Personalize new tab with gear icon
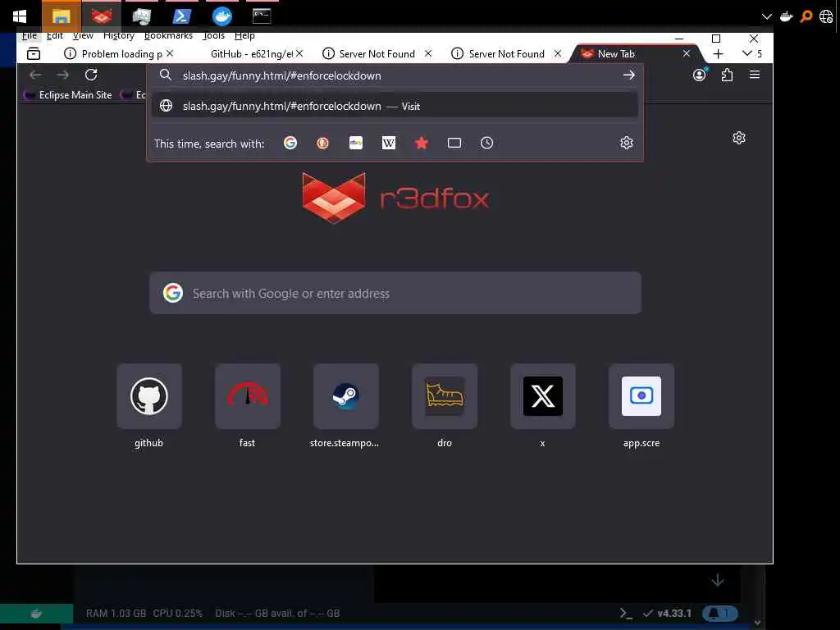The height and width of the screenshot is (630, 840). (739, 138)
